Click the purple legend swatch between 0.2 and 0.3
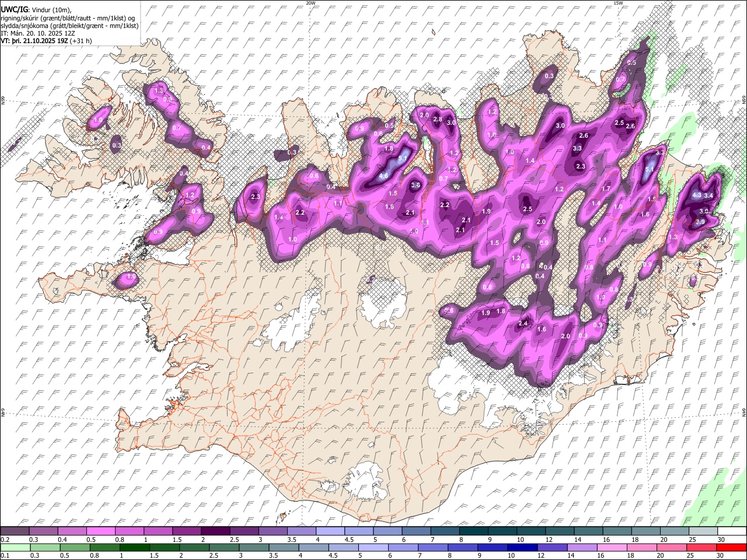This screenshot has height=560, width=747. (x=16, y=531)
